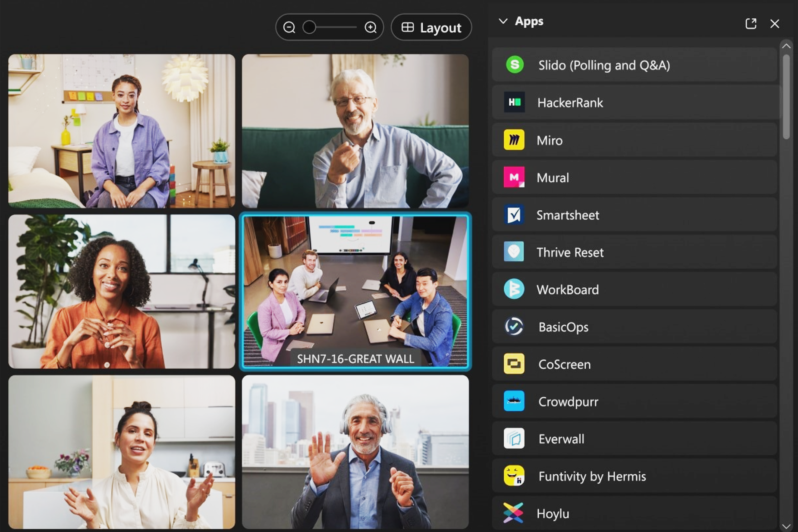Screen dimensions: 798x532
Task: Zoom in with the plus magnifier icon
Action: coord(371,27)
